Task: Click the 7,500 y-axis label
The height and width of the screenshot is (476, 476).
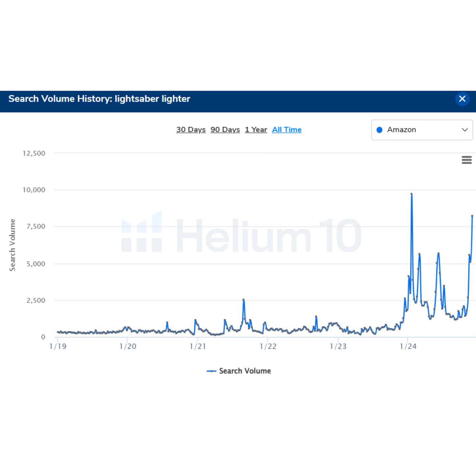Action: tap(36, 227)
